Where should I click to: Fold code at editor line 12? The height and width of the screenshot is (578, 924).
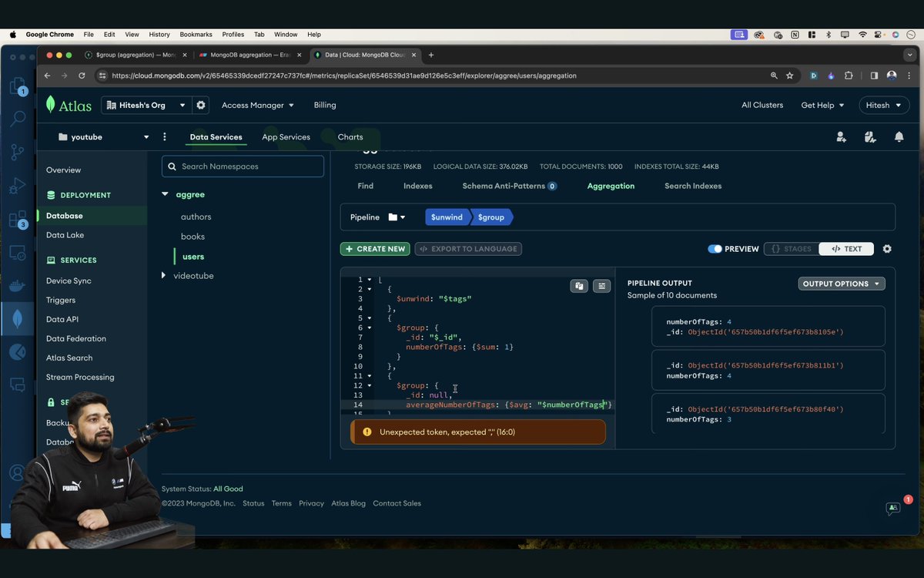(x=370, y=385)
